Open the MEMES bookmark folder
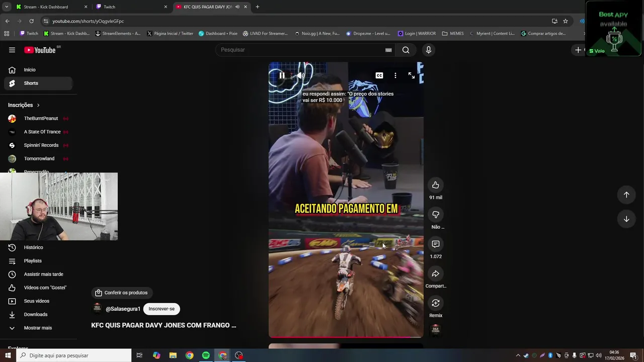 pyautogui.click(x=453, y=34)
